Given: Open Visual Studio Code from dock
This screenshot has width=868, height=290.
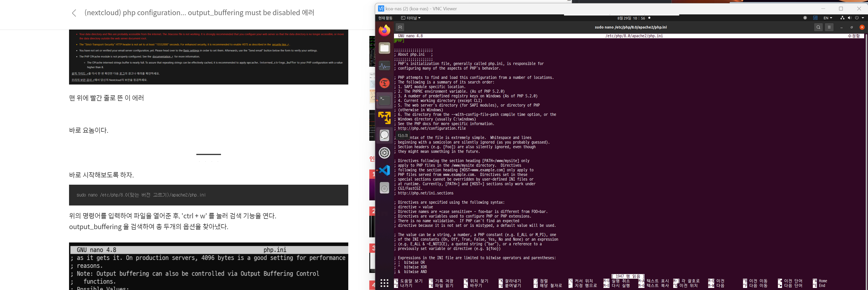Looking at the screenshot, I should pyautogui.click(x=384, y=170).
